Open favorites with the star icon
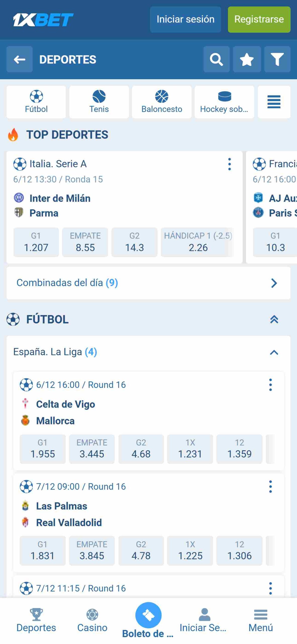The height and width of the screenshot is (644, 297). (x=246, y=59)
